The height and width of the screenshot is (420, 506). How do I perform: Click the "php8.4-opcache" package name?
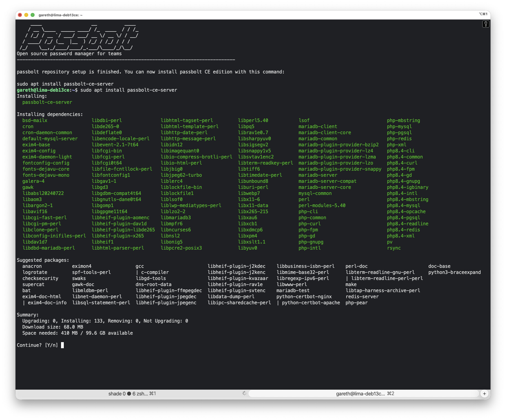coord(406,212)
